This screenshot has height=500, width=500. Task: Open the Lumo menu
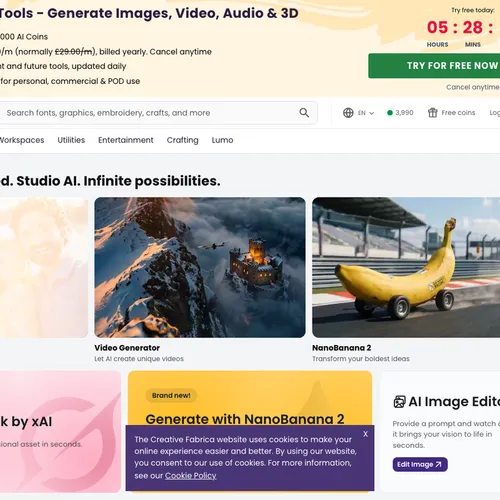(222, 140)
